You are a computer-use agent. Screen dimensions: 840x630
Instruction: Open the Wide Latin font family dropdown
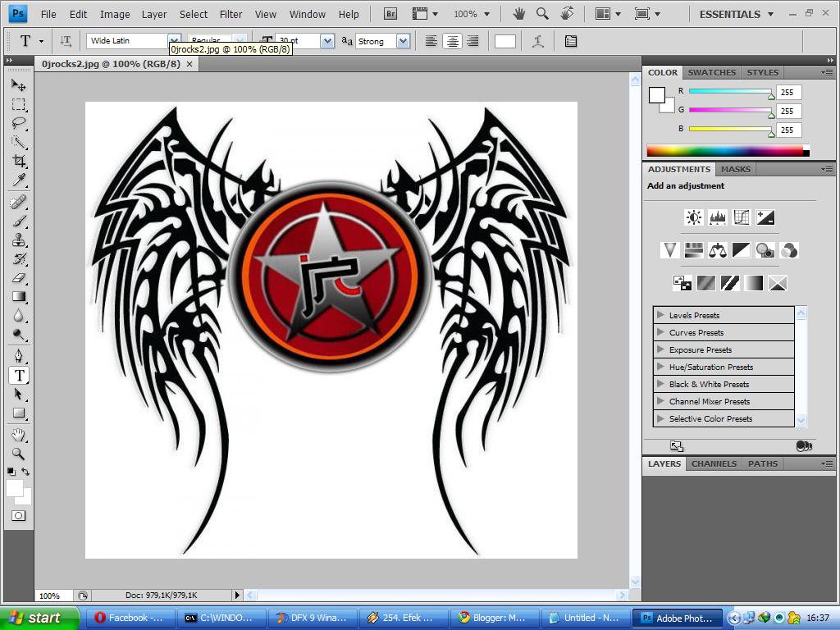click(173, 40)
